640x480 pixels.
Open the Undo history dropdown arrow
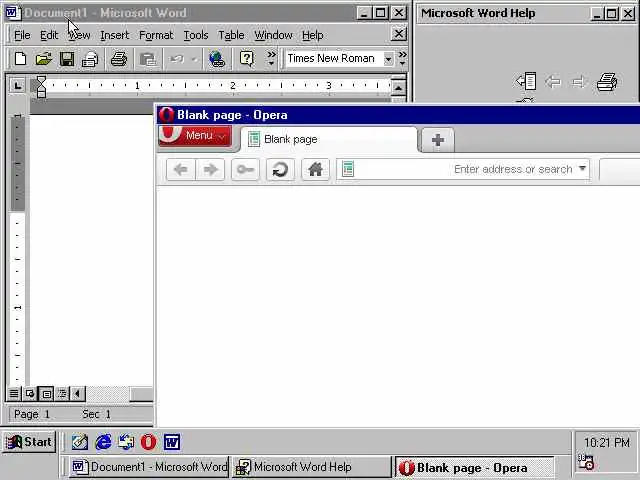[195, 60]
